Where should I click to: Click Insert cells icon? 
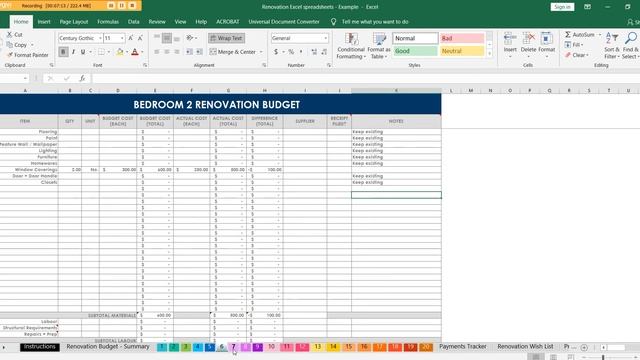point(510,39)
